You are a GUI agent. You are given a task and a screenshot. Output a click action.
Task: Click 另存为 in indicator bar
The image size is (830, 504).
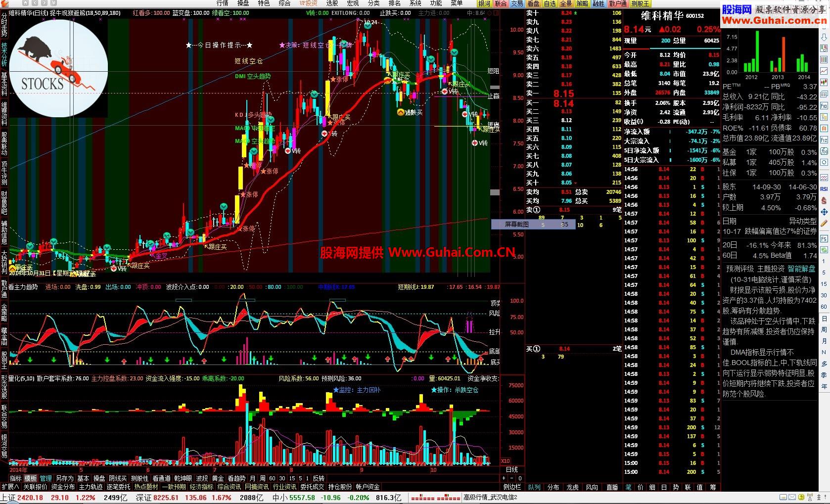pyautogui.click(x=64, y=478)
